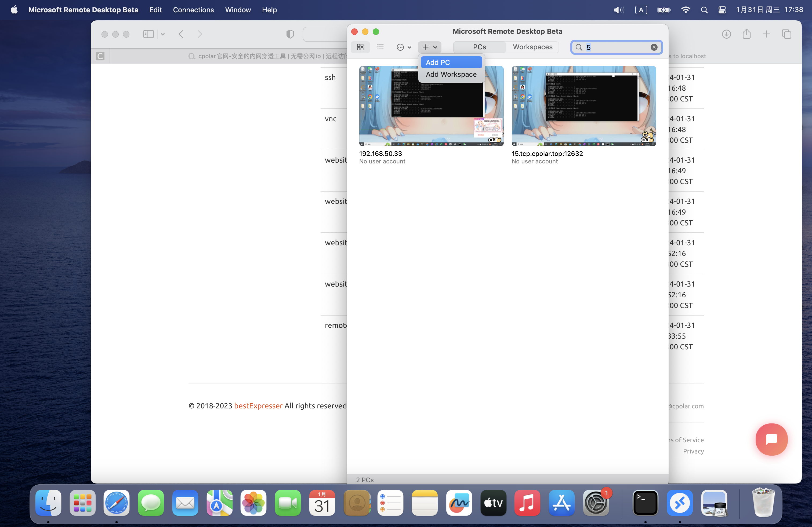Expand the emoji dropdown arrow
This screenshot has height=527, width=812.
(409, 47)
